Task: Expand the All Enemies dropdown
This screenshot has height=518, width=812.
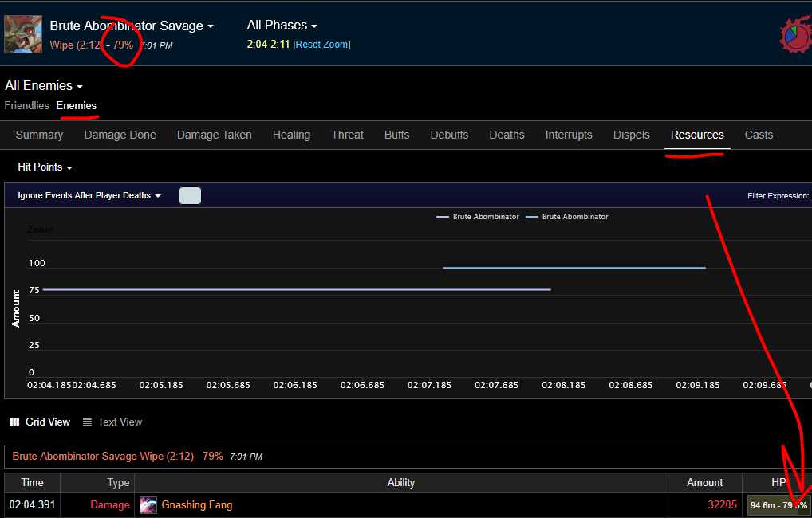Action: pos(44,85)
